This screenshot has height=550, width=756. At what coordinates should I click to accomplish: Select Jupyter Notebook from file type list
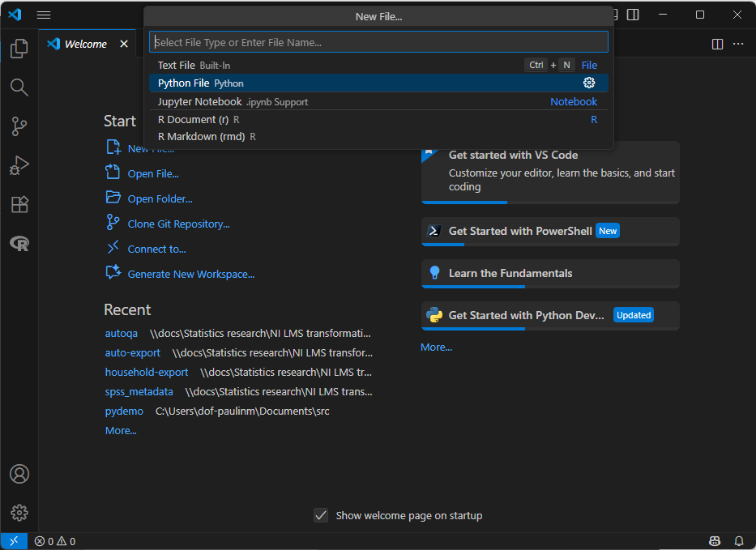coord(200,102)
